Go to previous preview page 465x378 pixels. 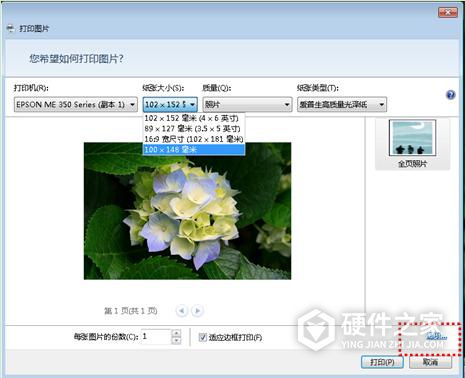tap(182, 311)
